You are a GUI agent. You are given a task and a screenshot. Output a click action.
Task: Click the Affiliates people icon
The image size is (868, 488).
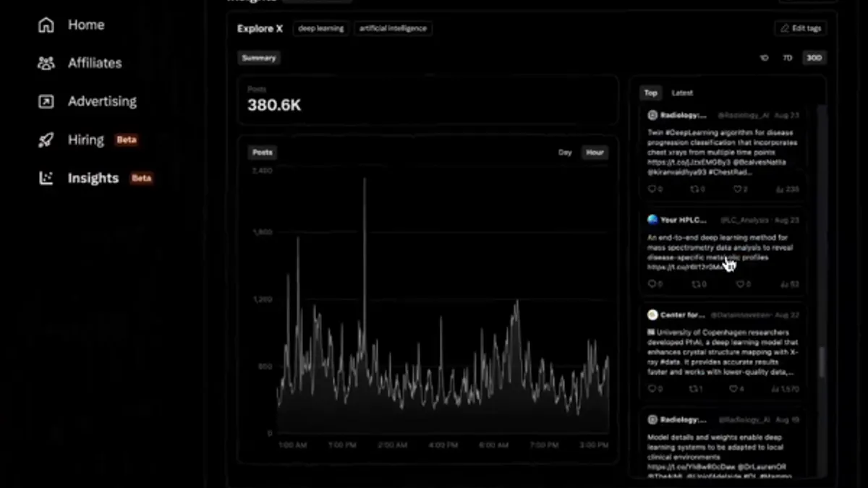pyautogui.click(x=46, y=64)
